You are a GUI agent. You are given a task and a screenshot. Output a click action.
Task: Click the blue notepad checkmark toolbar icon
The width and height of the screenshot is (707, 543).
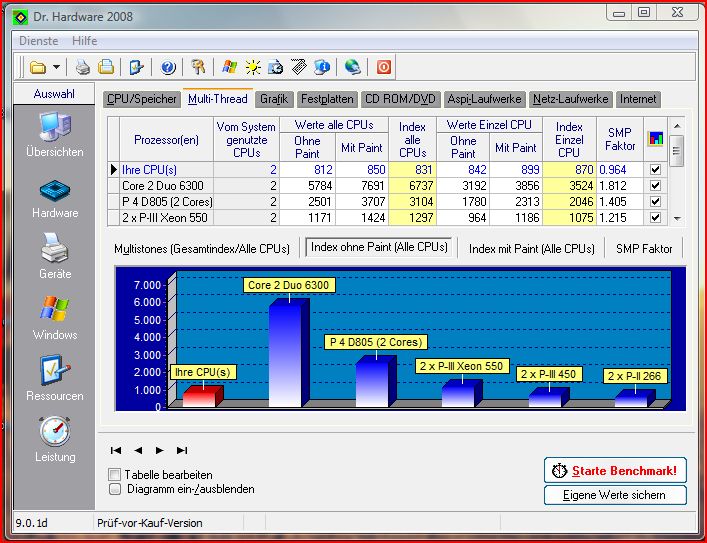(136, 68)
